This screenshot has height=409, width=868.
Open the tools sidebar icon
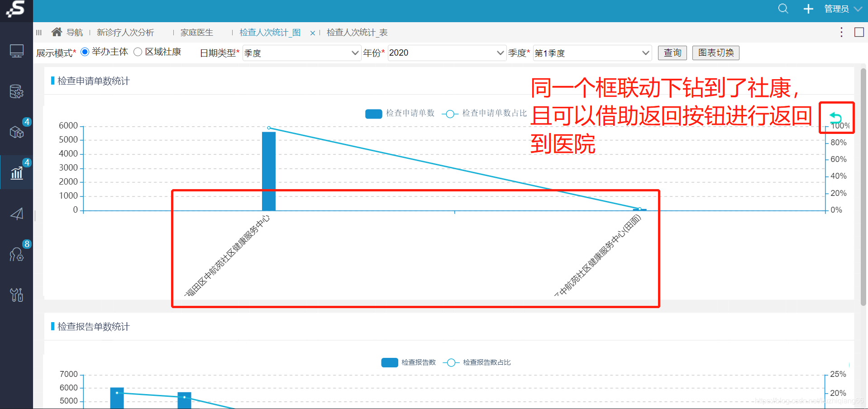click(17, 295)
